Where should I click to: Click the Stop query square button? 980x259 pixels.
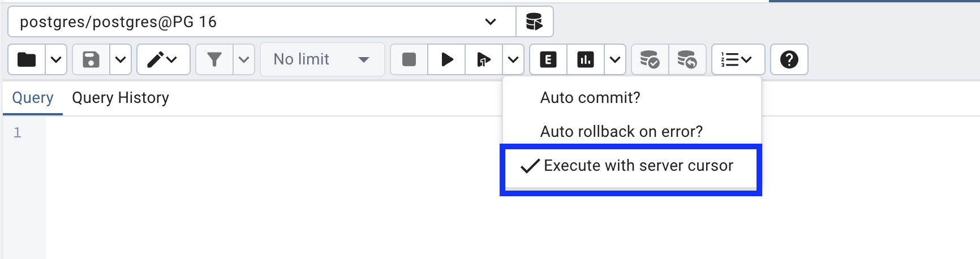(x=409, y=59)
